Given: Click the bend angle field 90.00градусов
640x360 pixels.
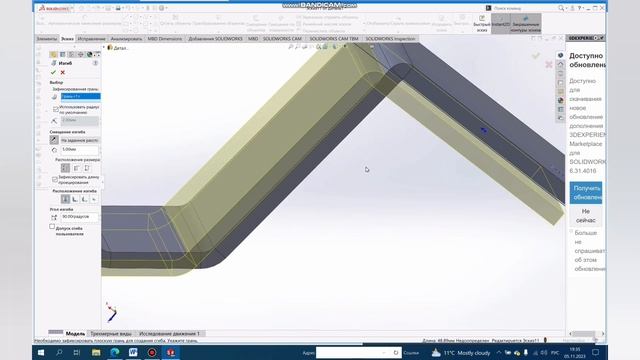Looking at the screenshot, I should click(79, 217).
